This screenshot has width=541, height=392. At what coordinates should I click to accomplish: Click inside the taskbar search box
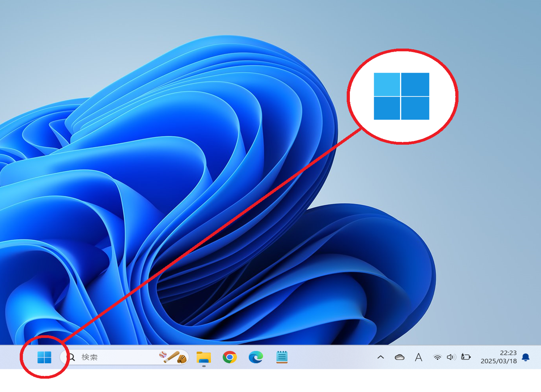pyautogui.click(x=113, y=357)
